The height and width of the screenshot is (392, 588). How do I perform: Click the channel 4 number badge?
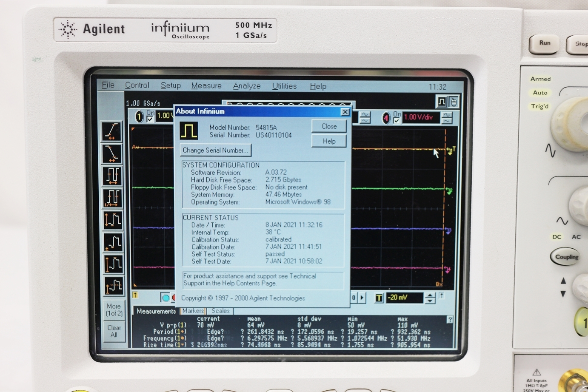[x=386, y=118]
